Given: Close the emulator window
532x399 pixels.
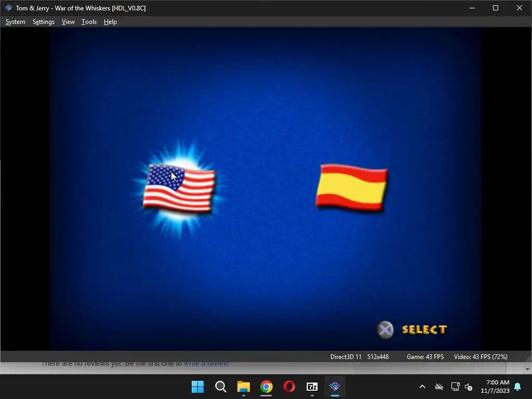Looking at the screenshot, I should 520,8.
